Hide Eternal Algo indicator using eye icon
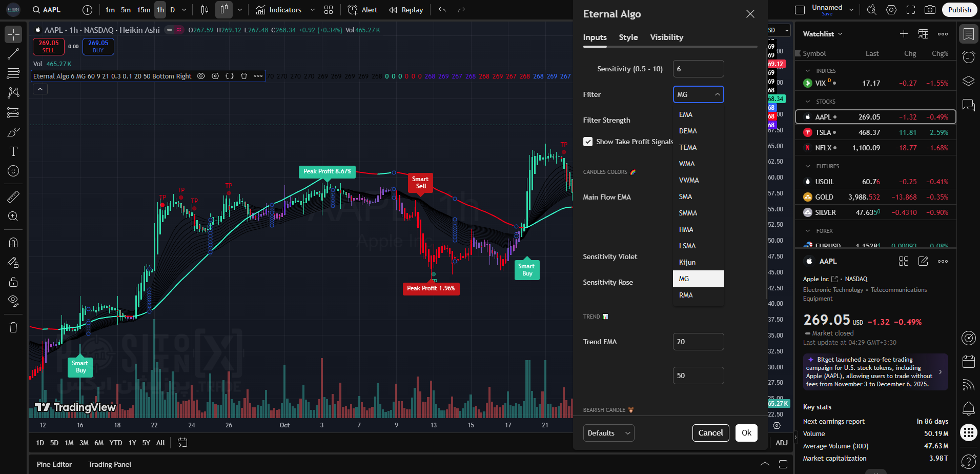This screenshot has height=474, width=980. [x=201, y=76]
